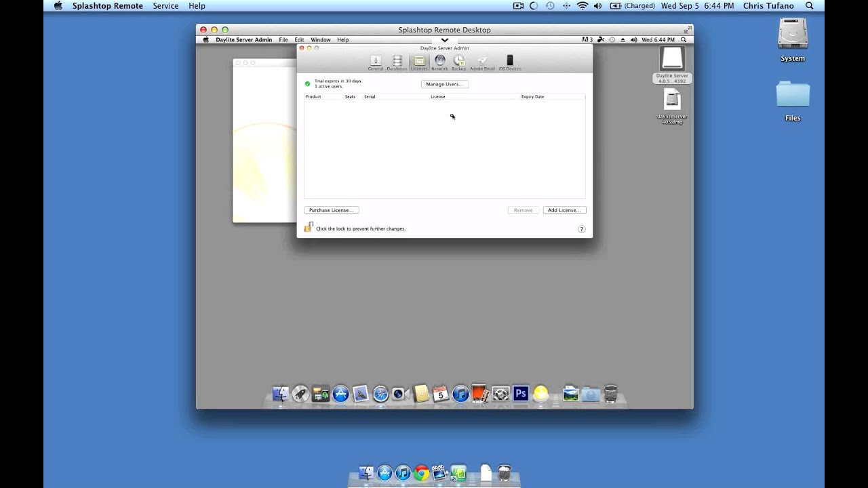Viewport: 868px width, 488px height.
Task: Open Splashtop icon in the host dock
Action: [458, 473]
